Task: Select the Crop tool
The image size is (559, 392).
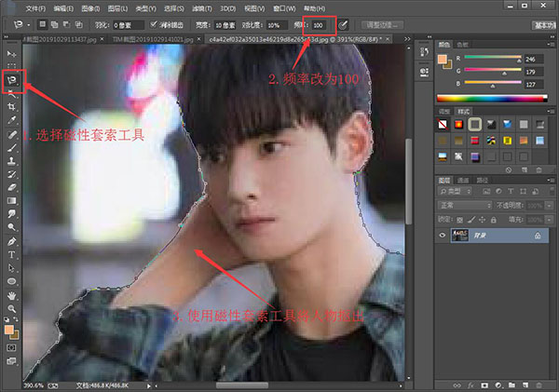Action: tap(11, 106)
